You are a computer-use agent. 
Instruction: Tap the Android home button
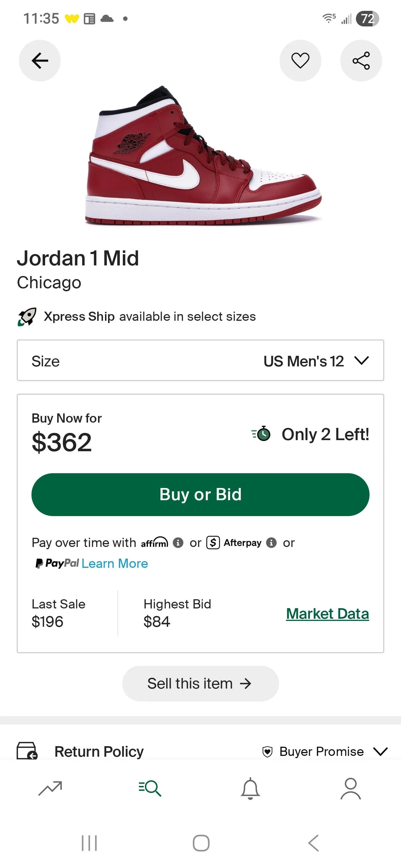point(201,843)
